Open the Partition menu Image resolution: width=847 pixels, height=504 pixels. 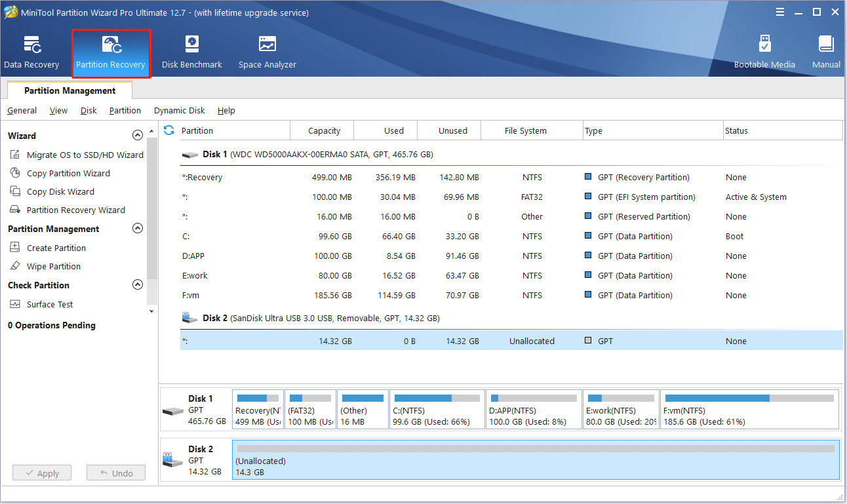(x=125, y=111)
